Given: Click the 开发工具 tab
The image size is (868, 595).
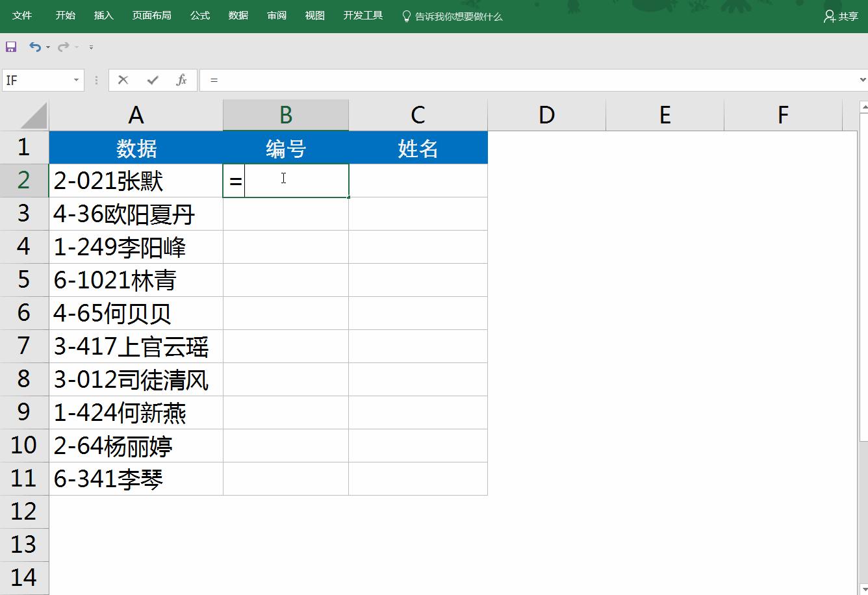Looking at the screenshot, I should coord(363,16).
